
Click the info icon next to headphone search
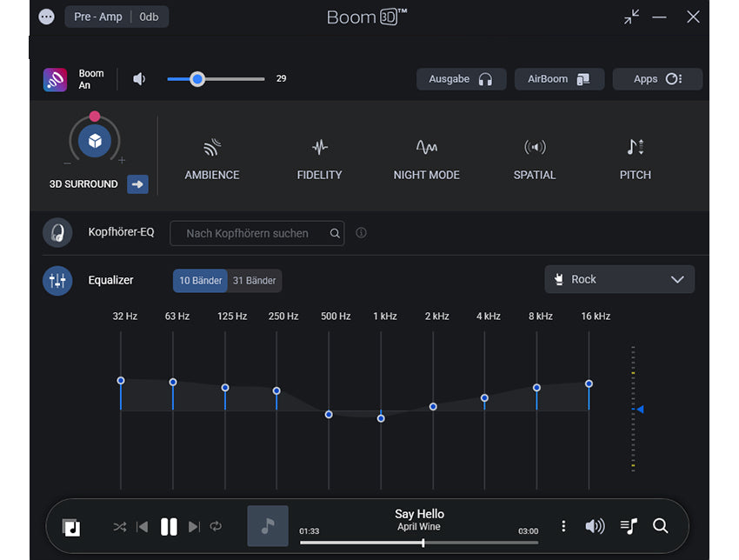coord(361,233)
